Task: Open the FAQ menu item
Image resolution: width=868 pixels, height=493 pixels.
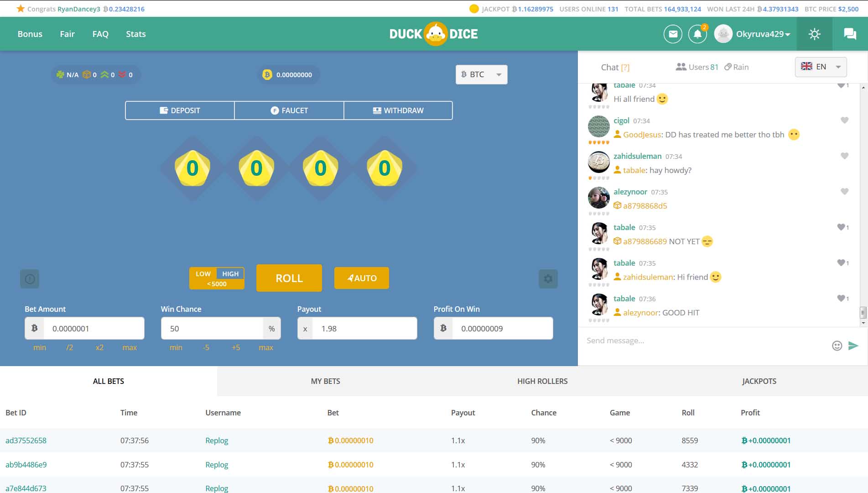Action: tap(100, 34)
